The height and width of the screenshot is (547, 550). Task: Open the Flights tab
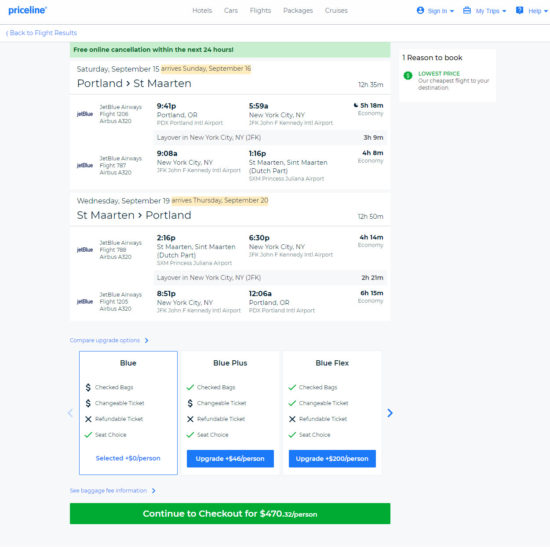pos(260,11)
